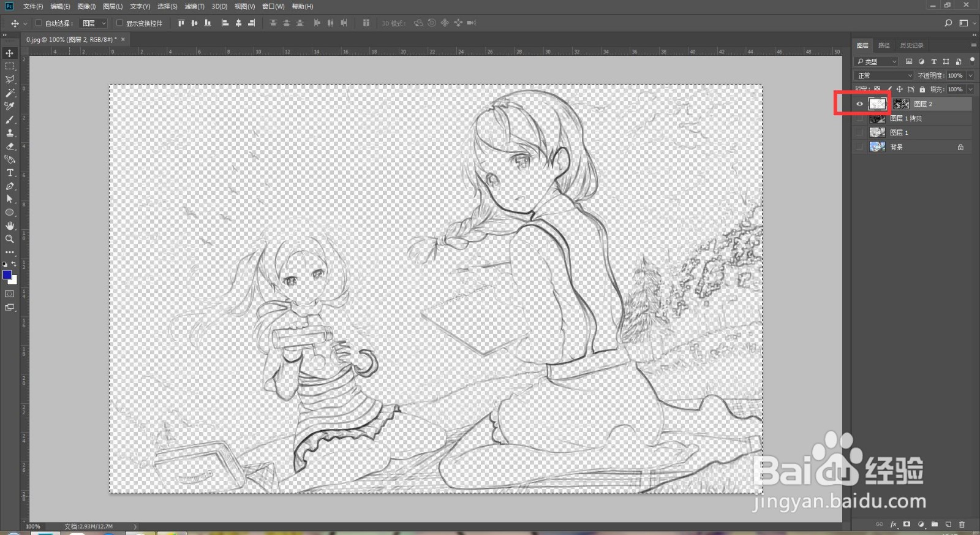Image resolution: width=980 pixels, height=535 pixels.
Task: Select the Ellipse shape tool
Action: coord(10,213)
